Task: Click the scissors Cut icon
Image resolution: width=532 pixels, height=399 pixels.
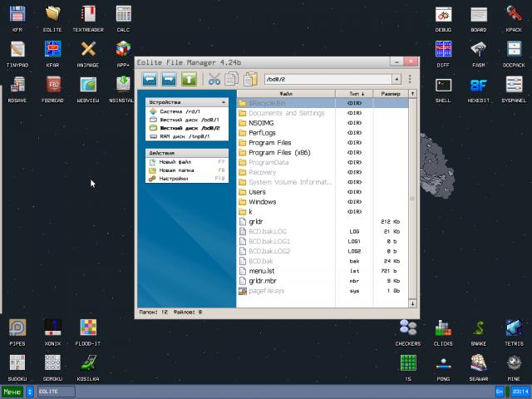Action: pos(214,79)
